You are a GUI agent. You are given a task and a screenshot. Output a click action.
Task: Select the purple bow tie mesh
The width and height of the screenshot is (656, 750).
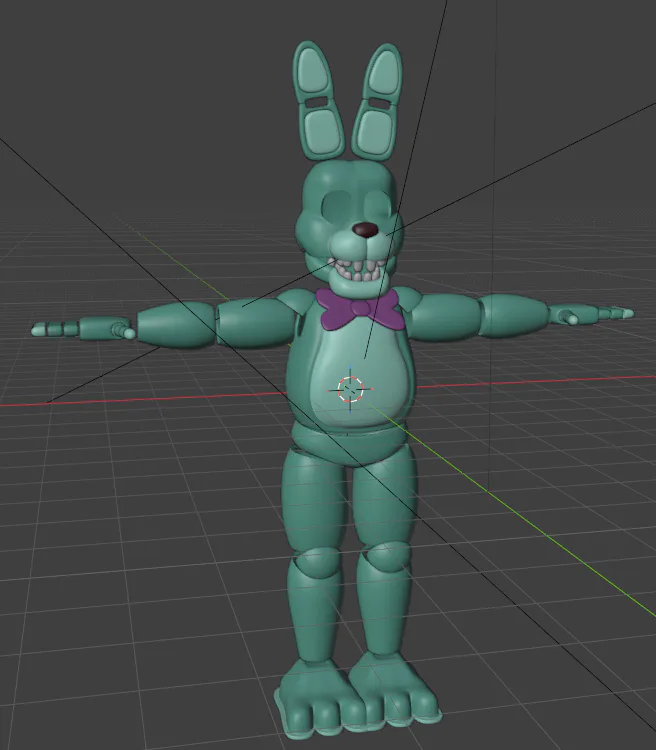pos(359,309)
